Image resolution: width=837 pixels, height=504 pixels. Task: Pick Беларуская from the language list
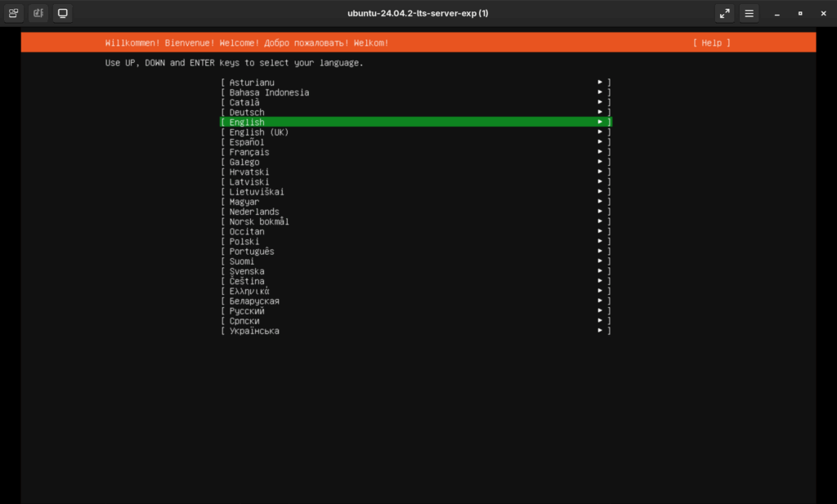pyautogui.click(x=416, y=301)
